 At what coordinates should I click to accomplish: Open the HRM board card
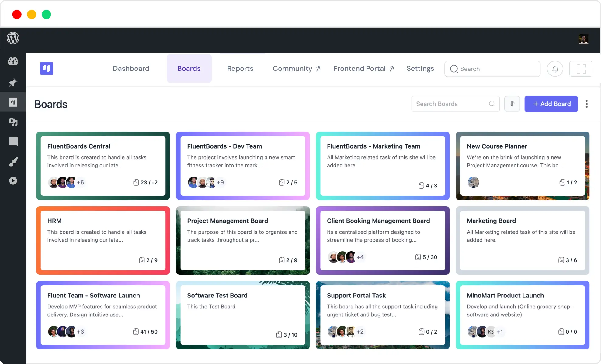click(103, 240)
